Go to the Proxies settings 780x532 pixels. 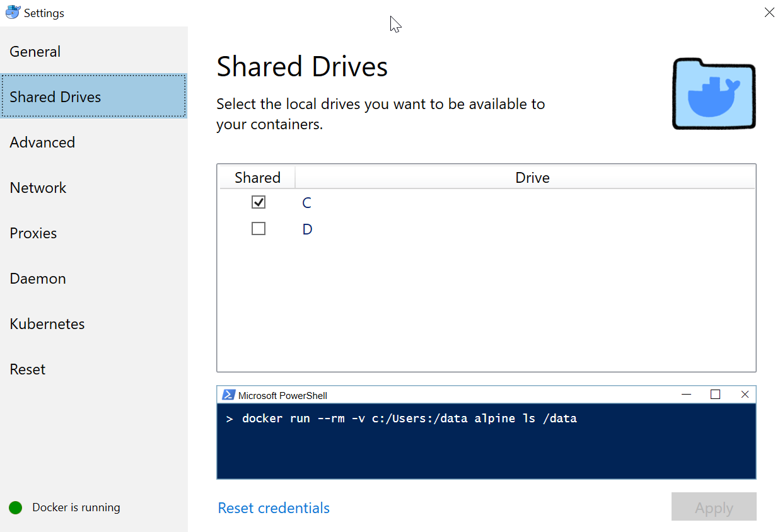click(x=33, y=233)
